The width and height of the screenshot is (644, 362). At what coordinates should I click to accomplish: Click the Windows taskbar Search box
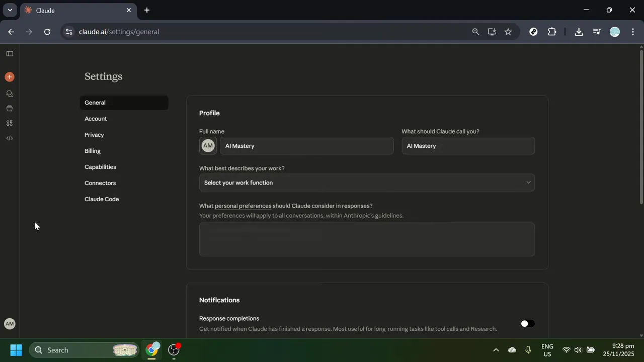point(84,350)
